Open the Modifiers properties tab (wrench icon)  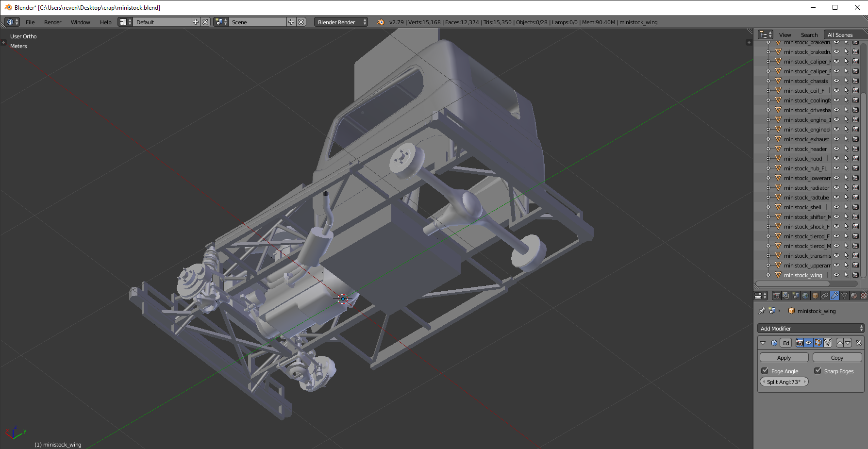[835, 296]
